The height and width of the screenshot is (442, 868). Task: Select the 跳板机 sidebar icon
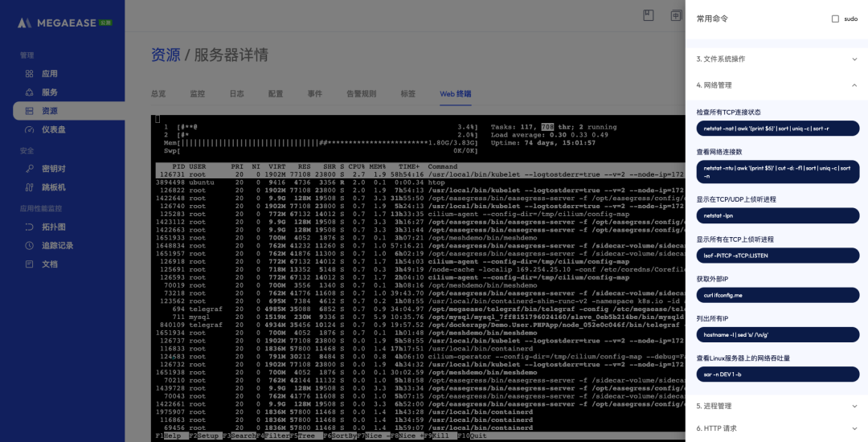point(30,187)
